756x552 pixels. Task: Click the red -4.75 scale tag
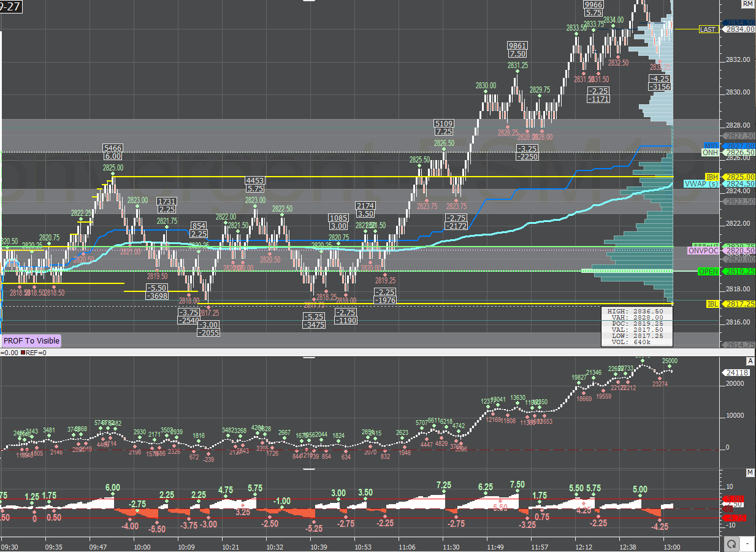pyautogui.click(x=735, y=518)
